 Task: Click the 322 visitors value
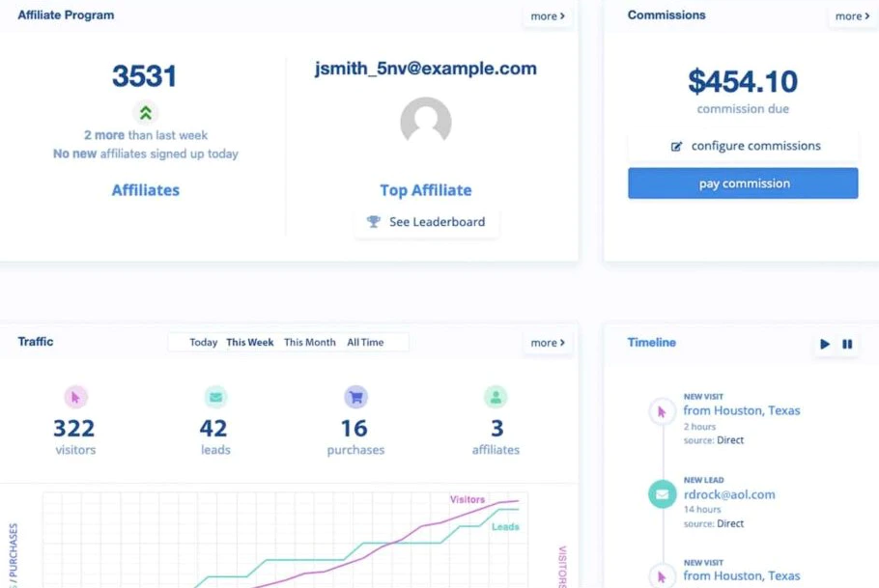point(74,429)
